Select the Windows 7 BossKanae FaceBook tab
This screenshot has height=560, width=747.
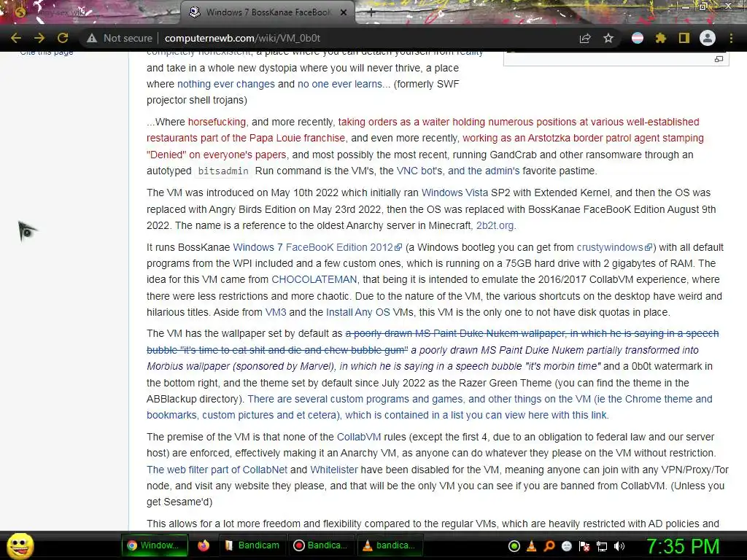267,12
